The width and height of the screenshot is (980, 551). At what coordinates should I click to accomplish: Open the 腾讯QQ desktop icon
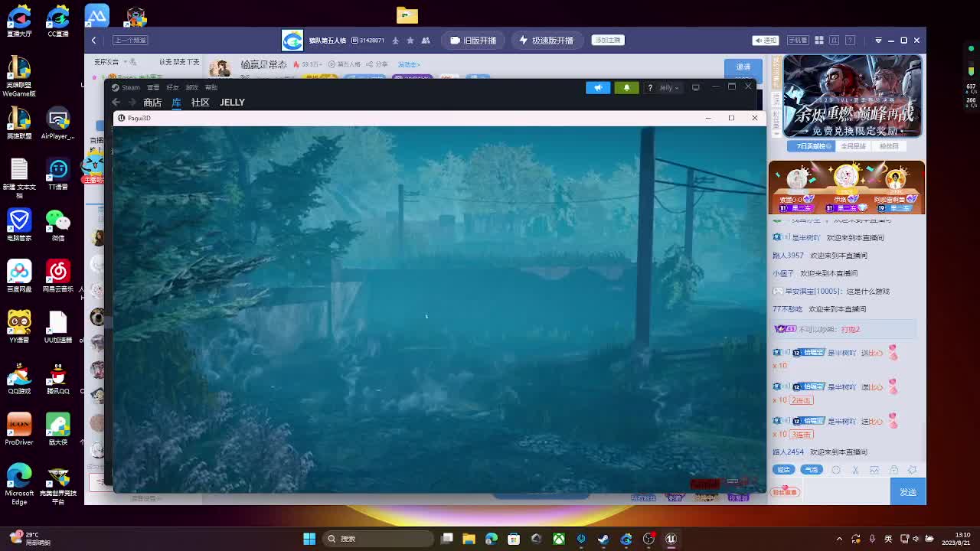pyautogui.click(x=57, y=379)
